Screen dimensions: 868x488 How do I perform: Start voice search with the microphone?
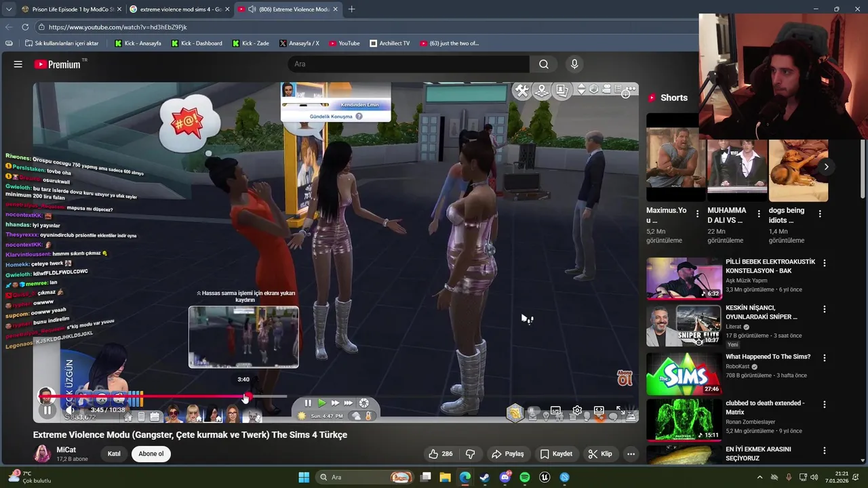[574, 64]
